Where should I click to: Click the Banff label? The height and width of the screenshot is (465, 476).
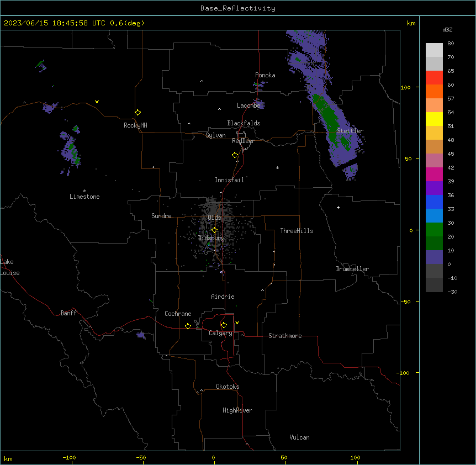click(x=68, y=313)
